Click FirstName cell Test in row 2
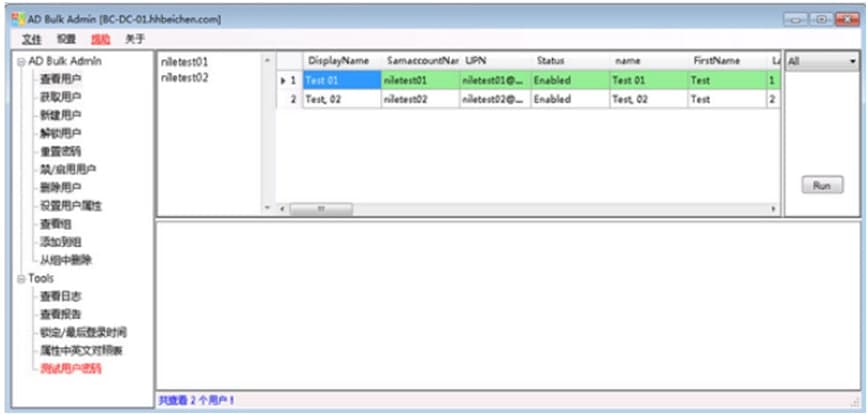 (727, 100)
